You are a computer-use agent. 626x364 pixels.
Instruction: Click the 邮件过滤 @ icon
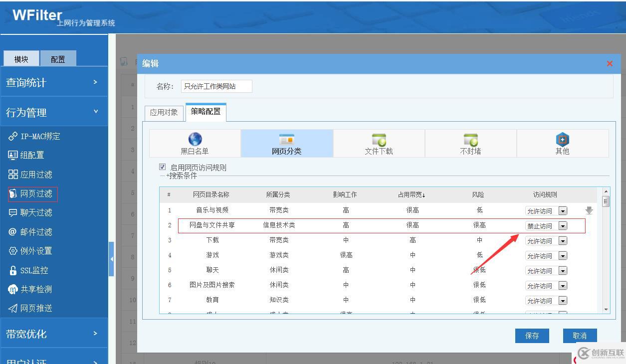(x=13, y=232)
